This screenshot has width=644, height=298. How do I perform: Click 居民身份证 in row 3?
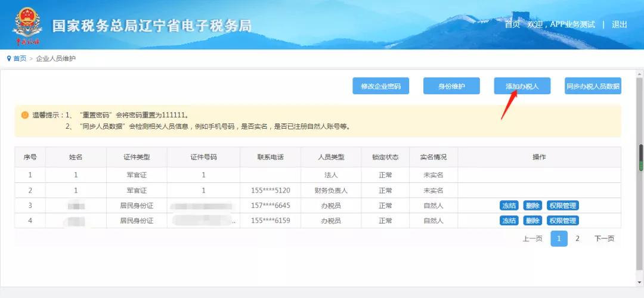point(137,206)
